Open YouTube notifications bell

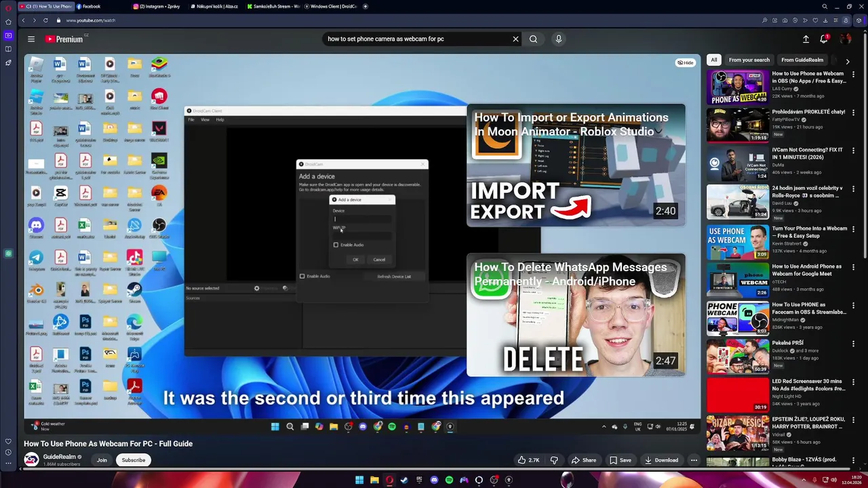[x=824, y=39]
